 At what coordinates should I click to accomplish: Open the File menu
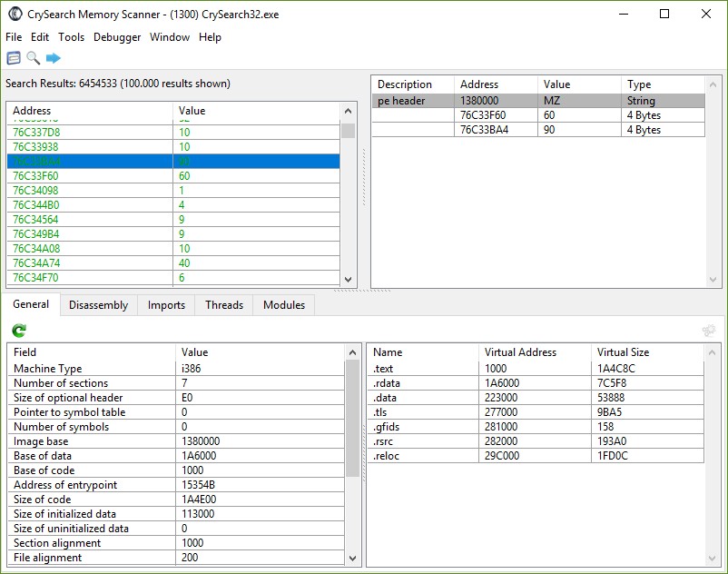[14, 37]
